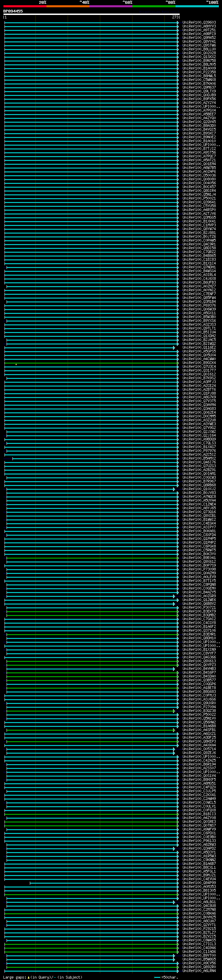Click the hit label UniRef100_A7PGX4
The image size is (222, 980).
(x=199, y=110)
